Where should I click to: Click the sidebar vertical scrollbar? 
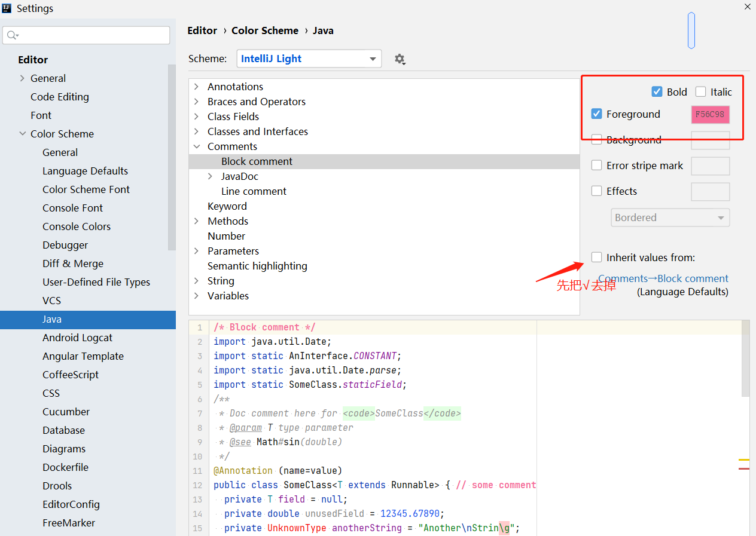pyautogui.click(x=172, y=157)
